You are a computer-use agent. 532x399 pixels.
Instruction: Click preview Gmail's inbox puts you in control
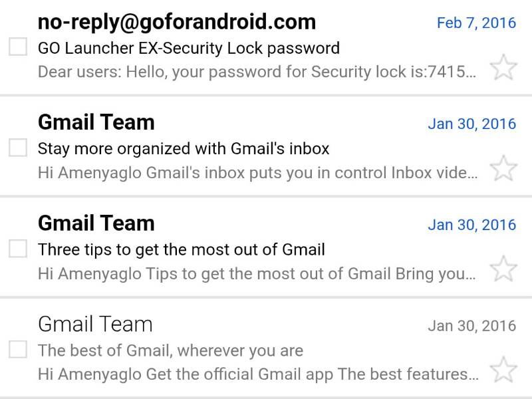click(x=257, y=173)
